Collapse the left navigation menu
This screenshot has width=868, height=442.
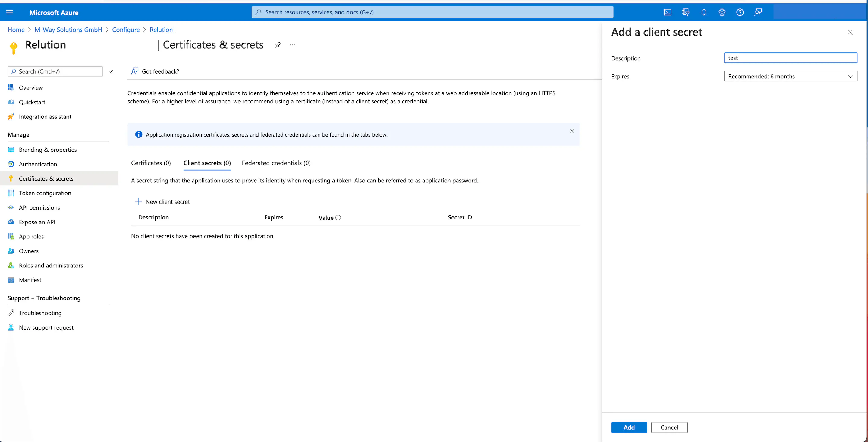tap(111, 71)
